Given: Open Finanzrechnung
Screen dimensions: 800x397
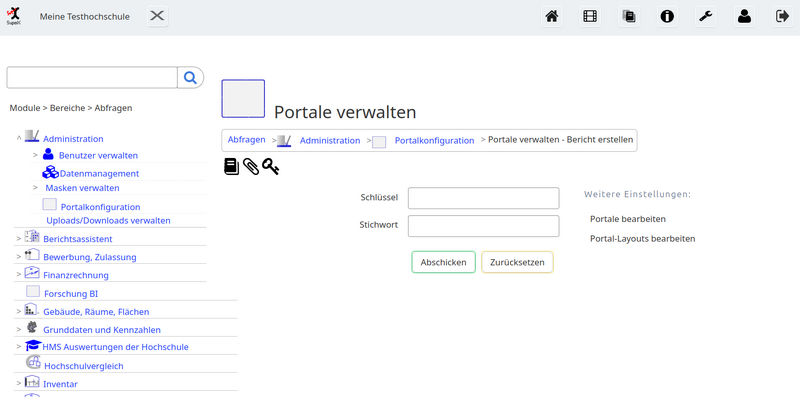Looking at the screenshot, I should coord(76,276).
